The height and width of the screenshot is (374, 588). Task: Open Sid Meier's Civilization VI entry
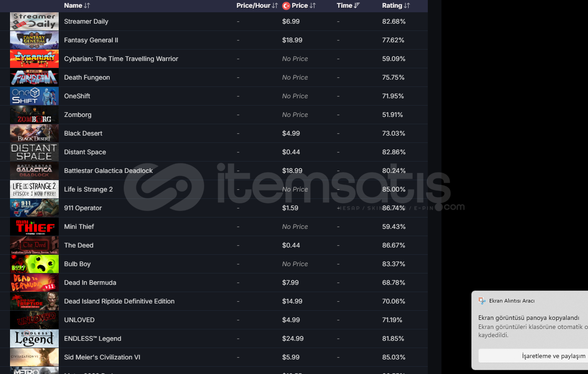pyautogui.click(x=102, y=357)
